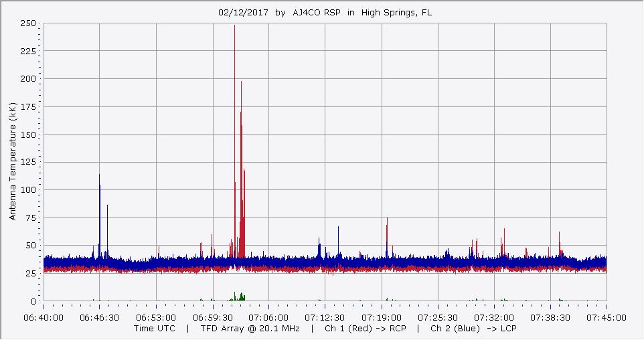Click the 'TFD Array @ 20.1 MHz' caption
Screen dimensions: 644x340
tap(250, 329)
